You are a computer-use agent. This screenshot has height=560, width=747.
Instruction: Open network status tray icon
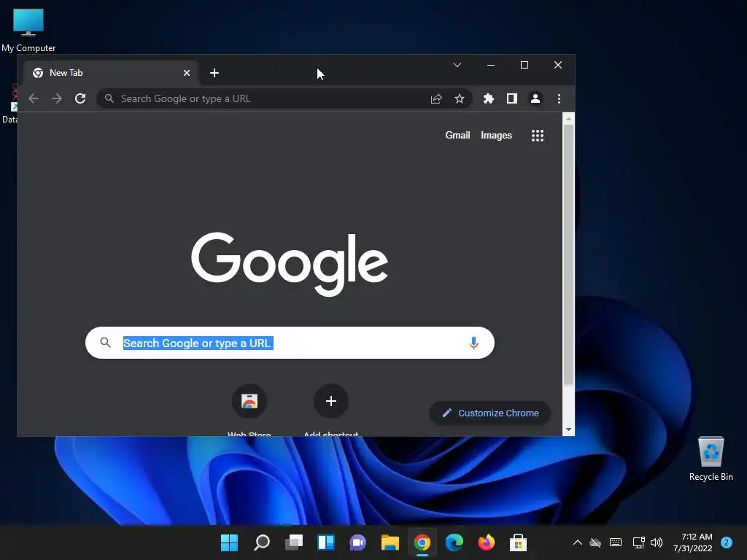pos(638,542)
